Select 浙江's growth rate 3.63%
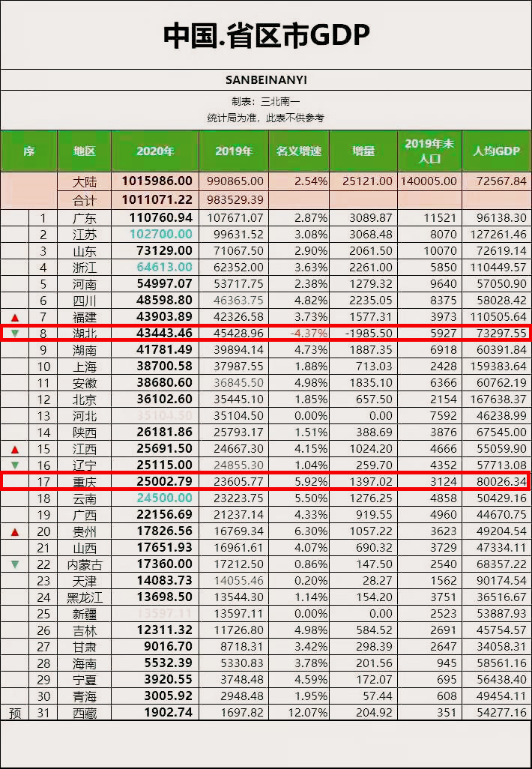532x769 pixels. [311, 268]
